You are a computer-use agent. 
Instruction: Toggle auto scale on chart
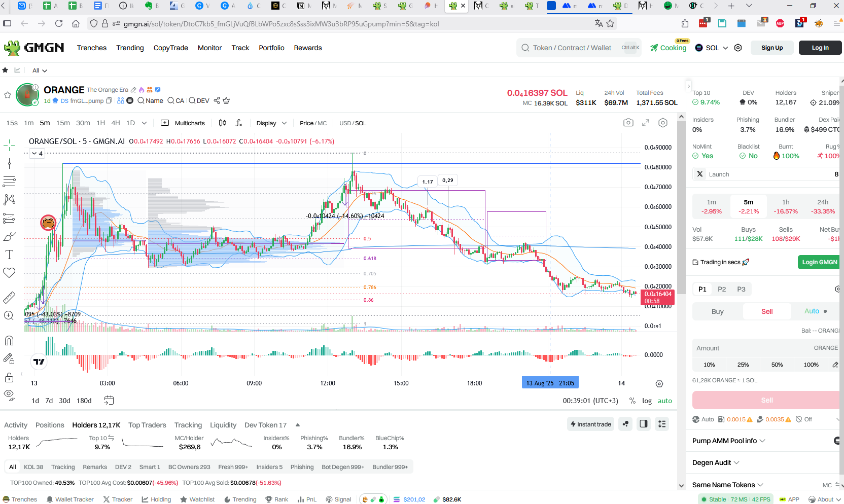pos(664,401)
